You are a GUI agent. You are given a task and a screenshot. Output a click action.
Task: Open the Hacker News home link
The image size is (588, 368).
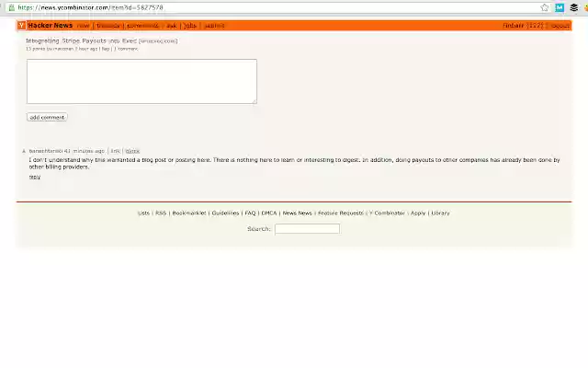point(51,26)
